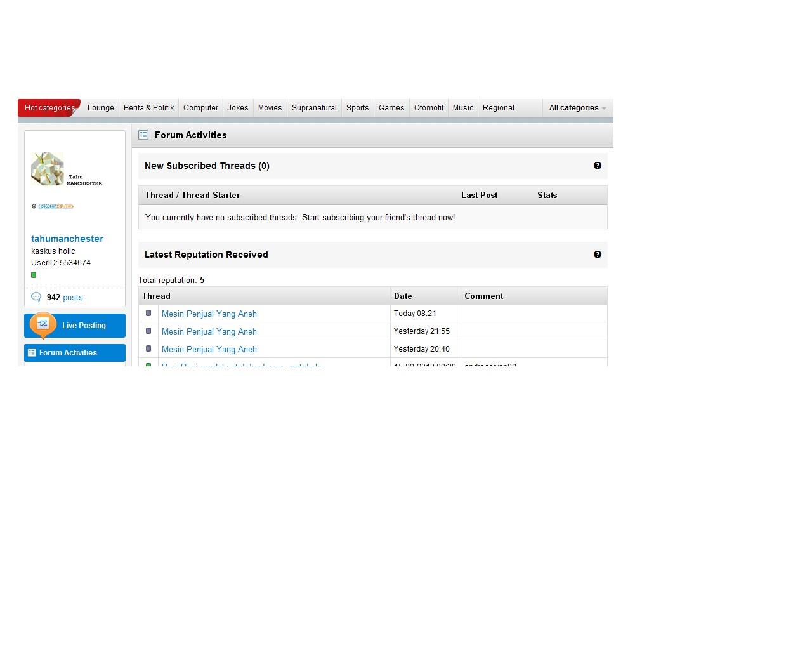Click the Hot categories tab
The width and height of the screenshot is (812, 650).
point(49,108)
